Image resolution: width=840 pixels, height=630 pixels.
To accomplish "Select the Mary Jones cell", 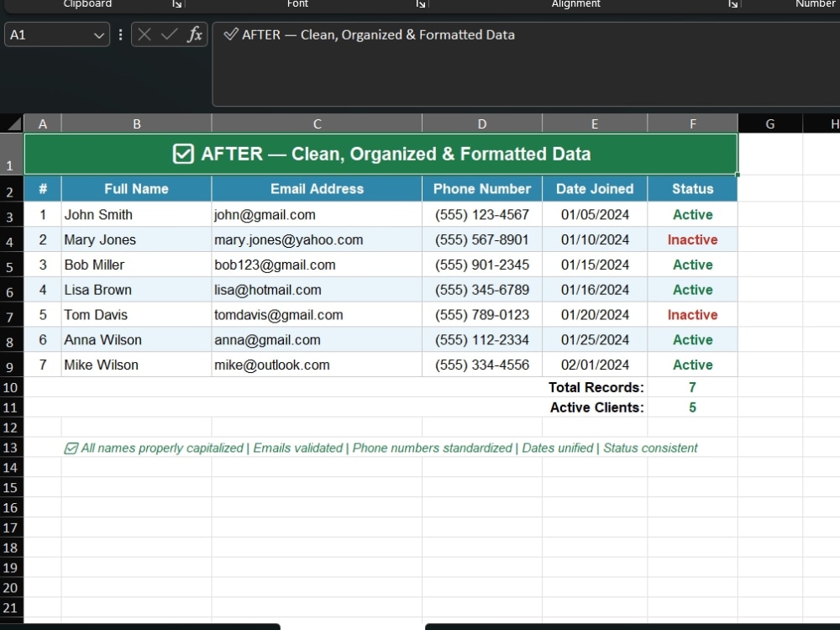I will click(x=137, y=239).
